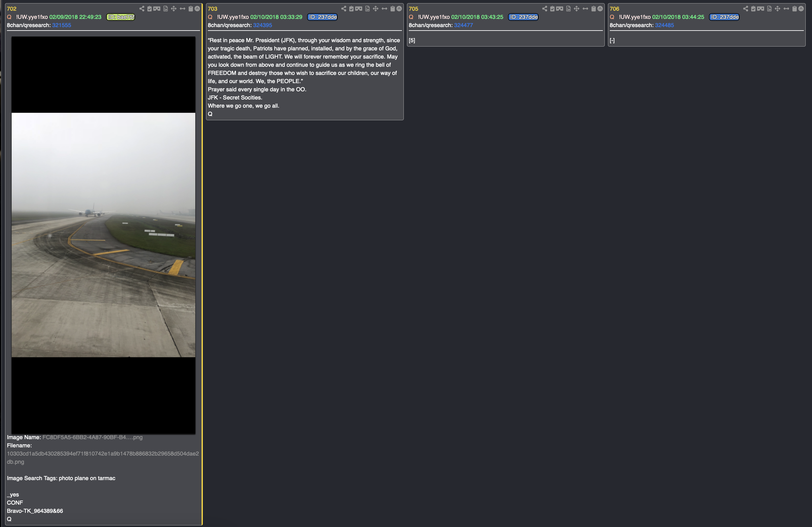Image resolution: width=812 pixels, height=527 pixels.
Task: Select the move arrows icon on post 705
Action: coord(577,8)
